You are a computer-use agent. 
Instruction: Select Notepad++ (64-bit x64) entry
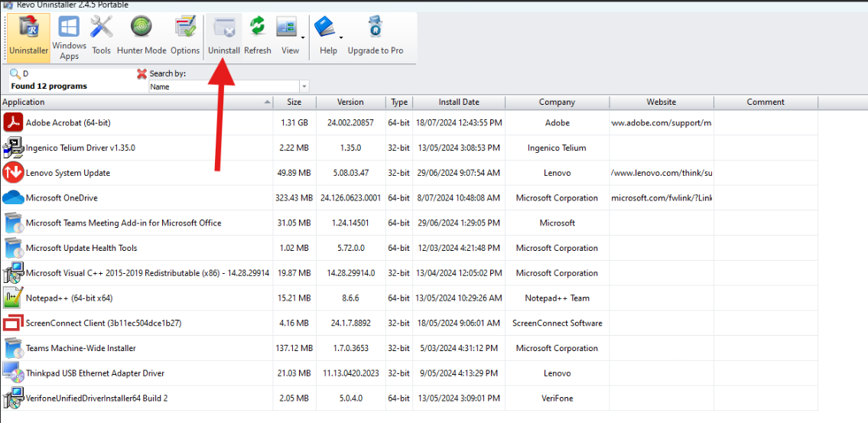410,298
